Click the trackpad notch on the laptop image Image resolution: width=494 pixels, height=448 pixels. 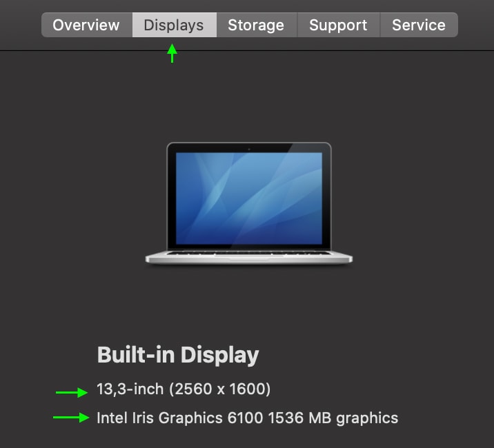[249, 259]
